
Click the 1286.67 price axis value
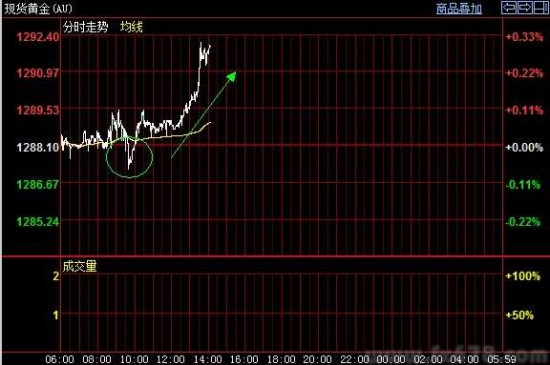click(x=38, y=184)
